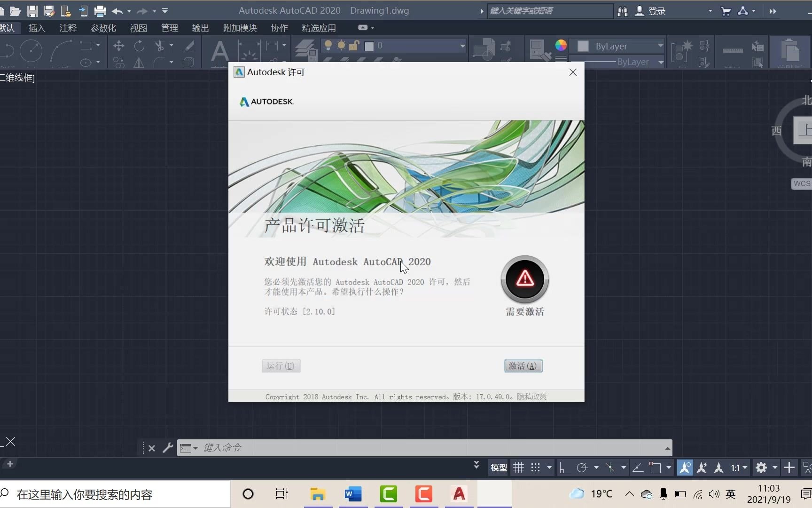
Task: Toggle auto-add annotation scales icon
Action: tap(702, 468)
